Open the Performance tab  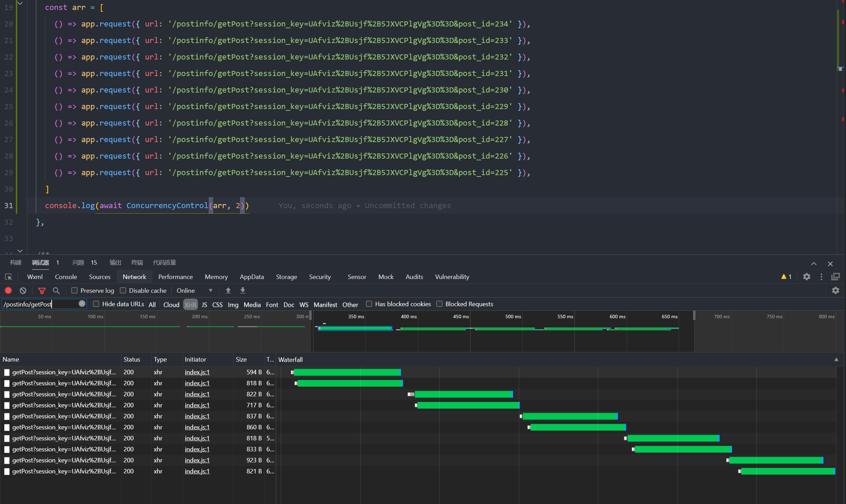tap(175, 277)
